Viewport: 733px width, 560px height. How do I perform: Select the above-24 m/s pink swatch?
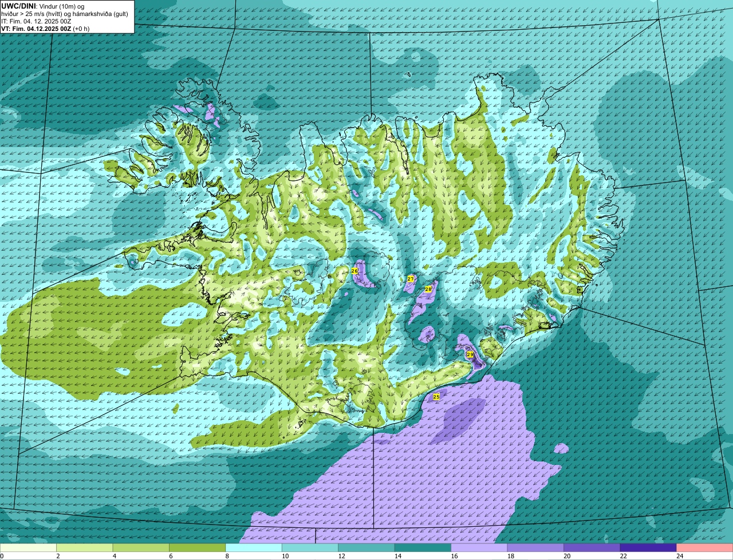click(x=705, y=548)
